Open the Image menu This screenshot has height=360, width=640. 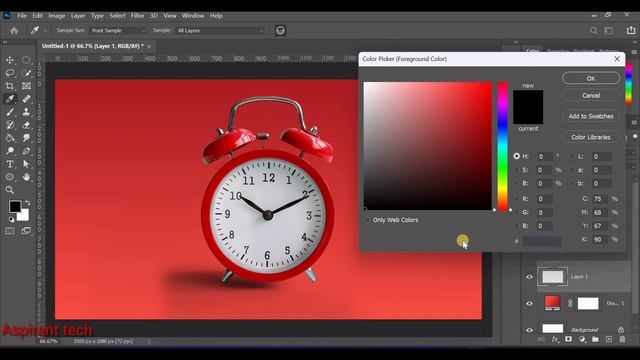[x=57, y=16]
